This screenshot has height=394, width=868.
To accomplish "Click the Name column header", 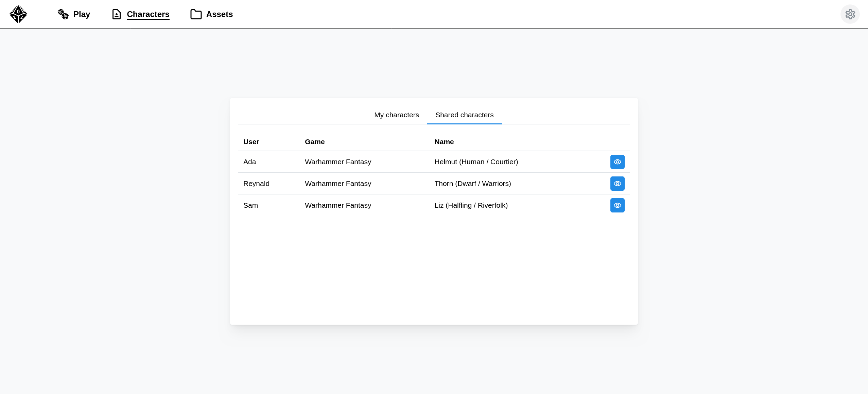I will click(x=444, y=142).
